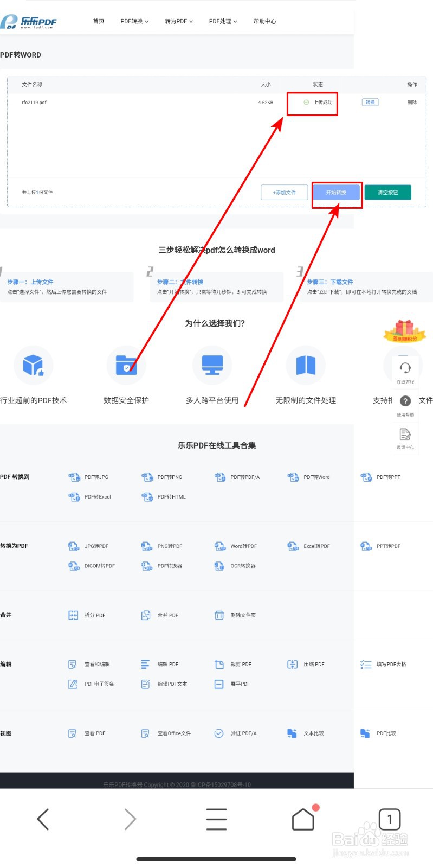This screenshot has height=868, width=433.
Task: Open the PDF比较 tool
Action: (378, 733)
